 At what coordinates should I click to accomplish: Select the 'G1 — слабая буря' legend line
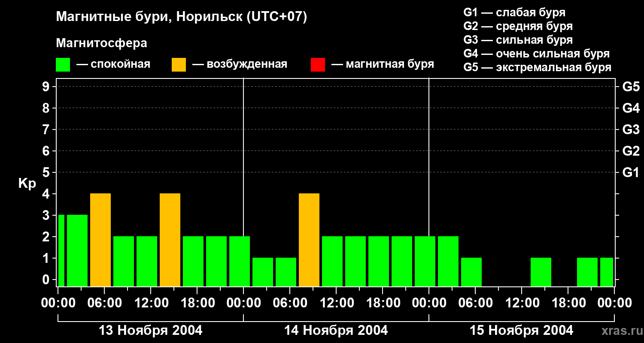(x=514, y=12)
